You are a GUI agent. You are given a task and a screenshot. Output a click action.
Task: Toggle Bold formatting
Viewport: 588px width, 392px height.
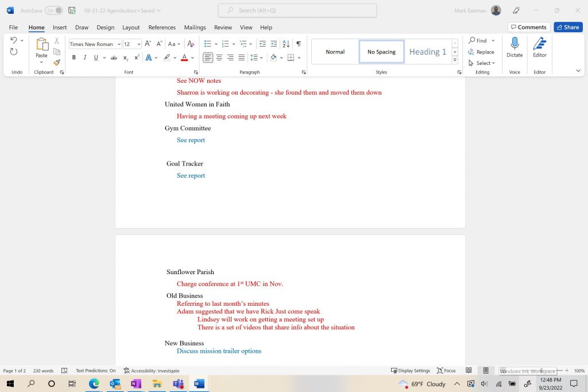[x=73, y=57]
